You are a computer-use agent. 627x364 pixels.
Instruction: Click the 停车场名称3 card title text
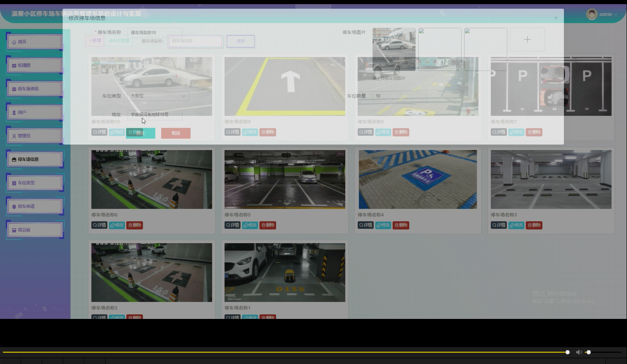[504, 215]
